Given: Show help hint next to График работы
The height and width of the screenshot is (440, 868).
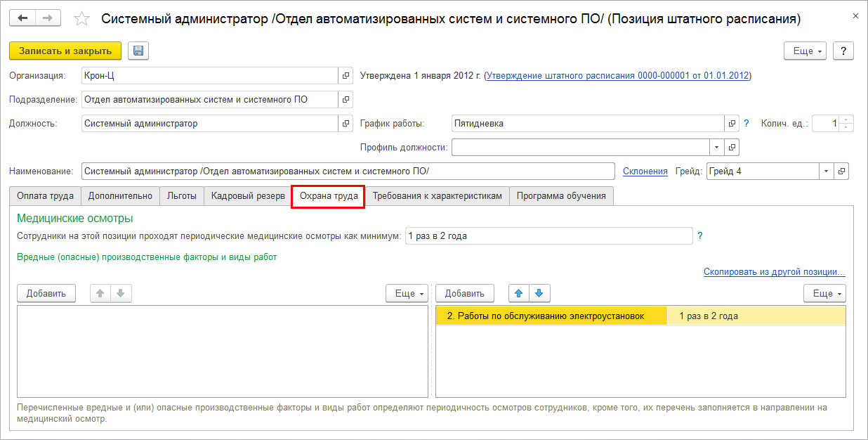Looking at the screenshot, I should (747, 124).
